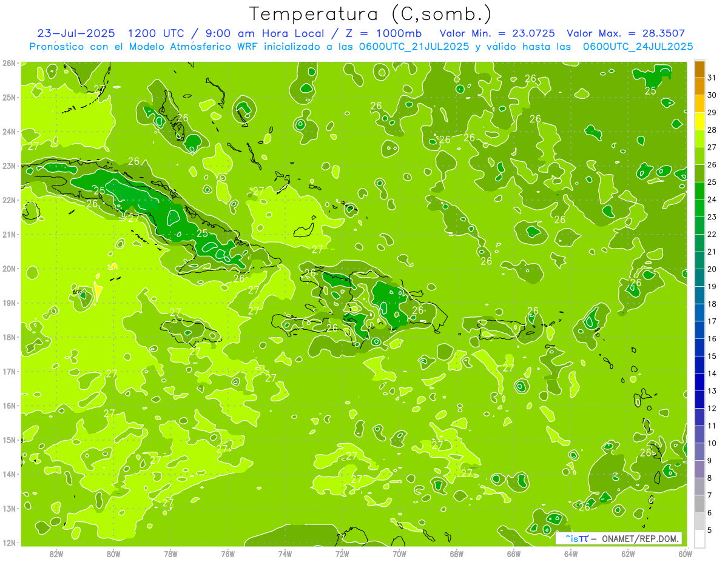Pick the white swatch below colorbar 5
The image size is (728, 562).
pyautogui.click(x=699, y=539)
